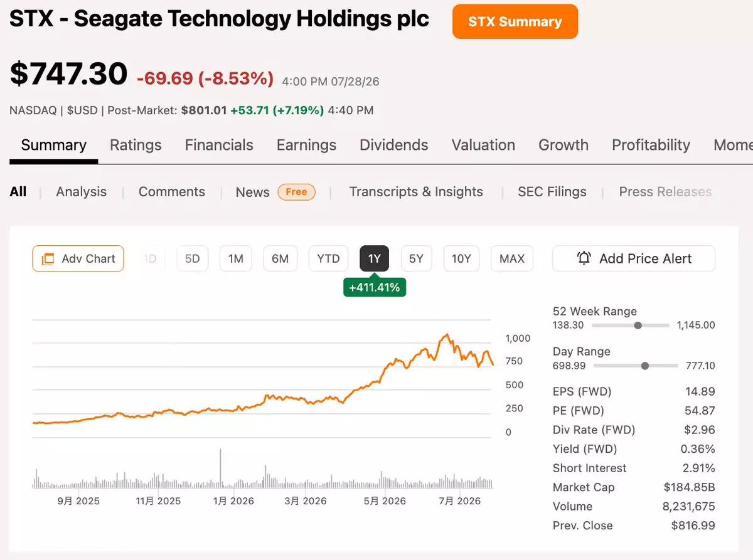Click the bell icon for price alert
This screenshot has width=753, height=560.
point(584,258)
